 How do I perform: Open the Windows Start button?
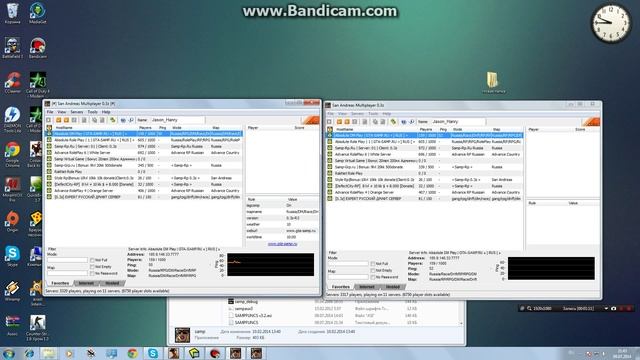pos(9,353)
